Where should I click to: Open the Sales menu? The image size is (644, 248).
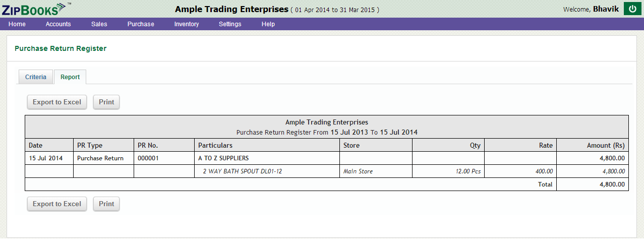[x=99, y=24]
